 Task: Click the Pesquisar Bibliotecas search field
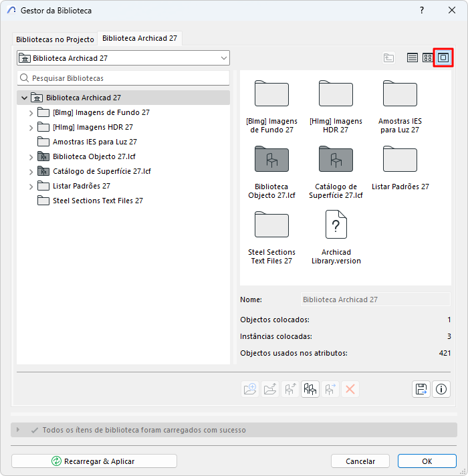pos(123,78)
